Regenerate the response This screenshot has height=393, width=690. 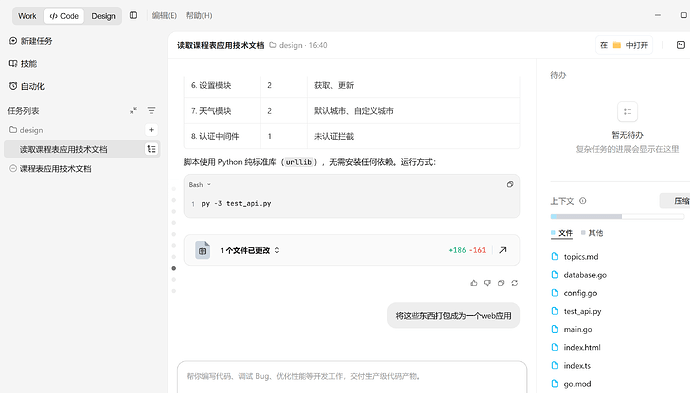pos(514,283)
